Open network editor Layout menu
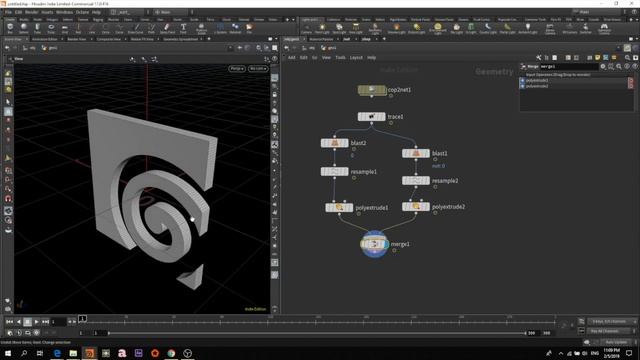 tap(356, 58)
